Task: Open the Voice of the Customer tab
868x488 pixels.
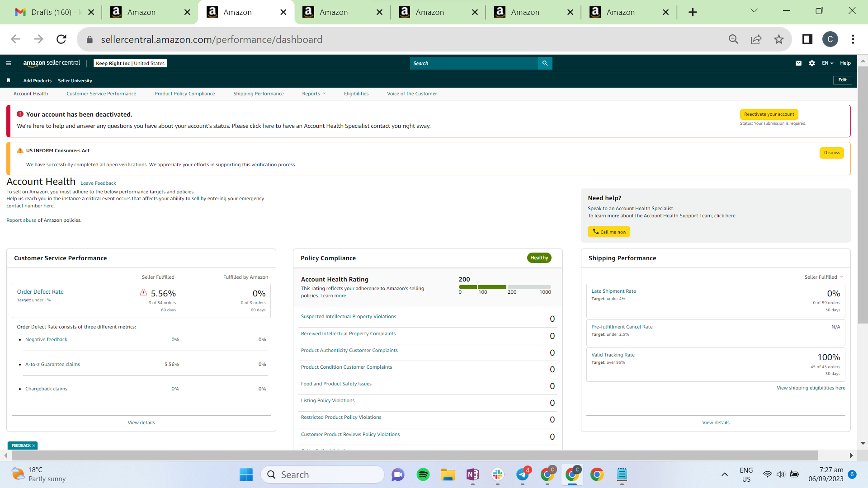Action: pos(412,94)
